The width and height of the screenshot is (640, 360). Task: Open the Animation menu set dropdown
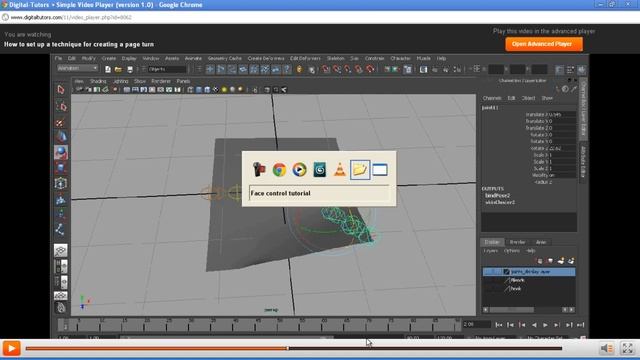pos(78,68)
